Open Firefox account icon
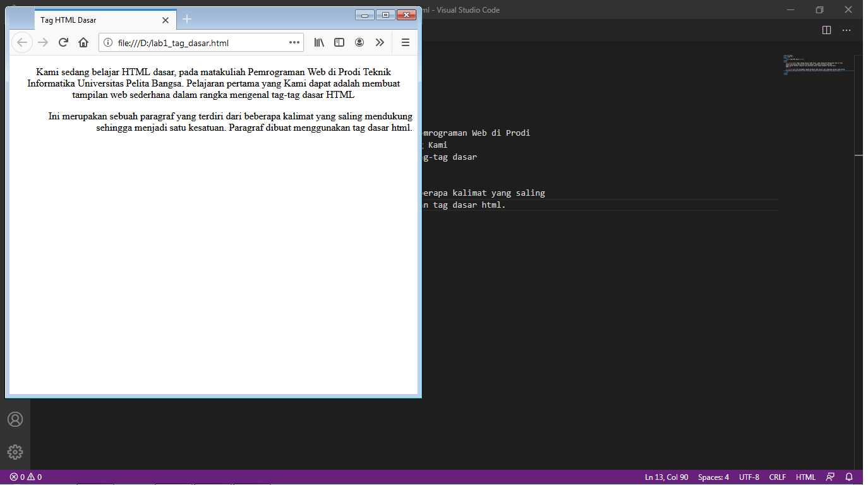 [x=359, y=42]
